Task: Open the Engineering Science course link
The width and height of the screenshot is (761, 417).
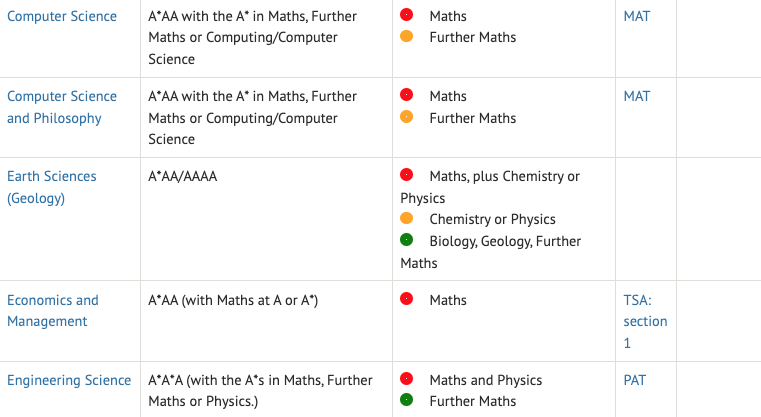Action: click(69, 380)
